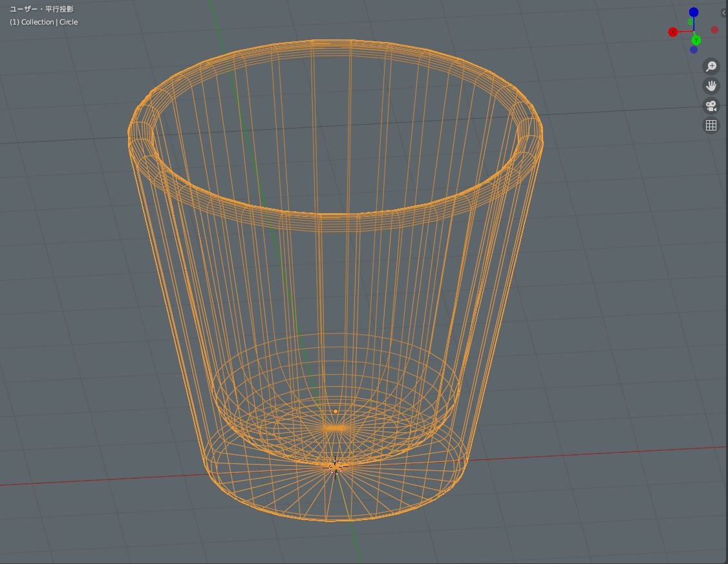The image size is (728, 564).
Task: Click the '(1) Collection | Circle' text
Action: point(44,22)
